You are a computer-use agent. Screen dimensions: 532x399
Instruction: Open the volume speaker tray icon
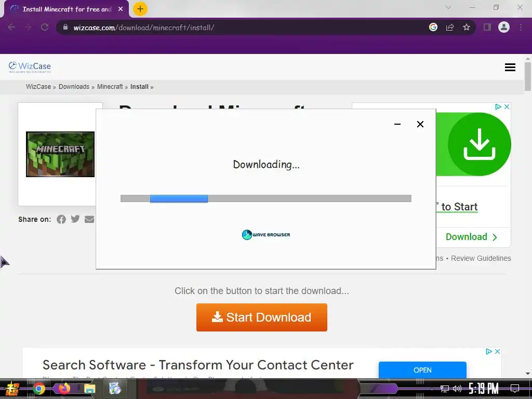457,389
